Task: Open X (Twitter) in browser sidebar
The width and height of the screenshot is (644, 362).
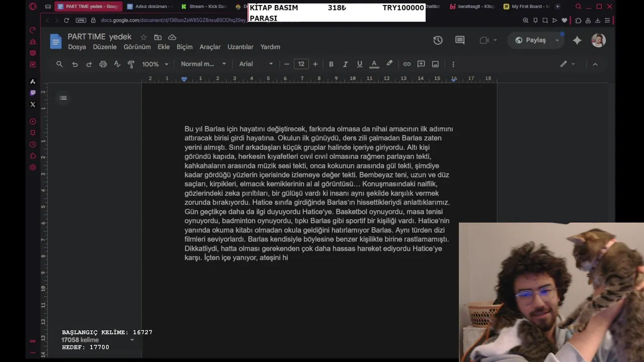Action: (33, 105)
